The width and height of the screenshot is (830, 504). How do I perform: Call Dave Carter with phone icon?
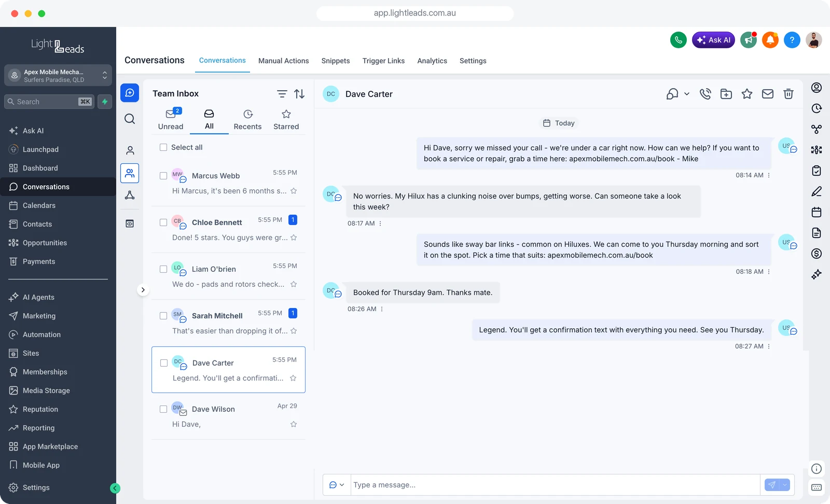pyautogui.click(x=705, y=94)
